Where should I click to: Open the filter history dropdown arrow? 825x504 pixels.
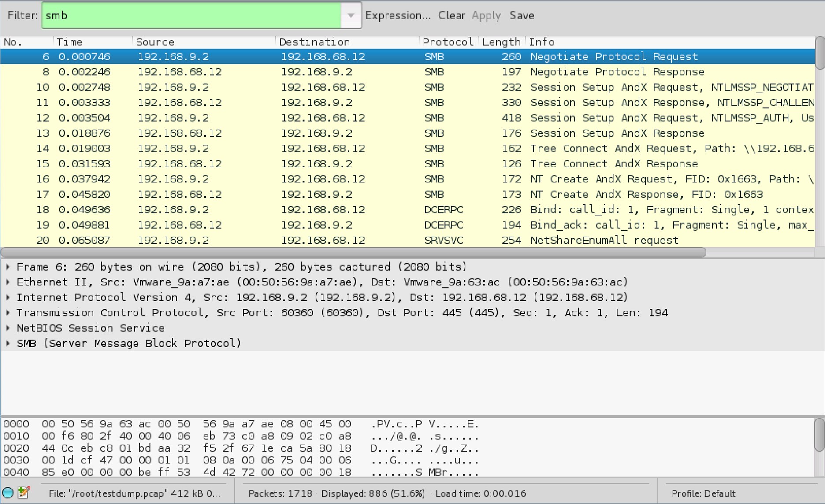(x=351, y=15)
